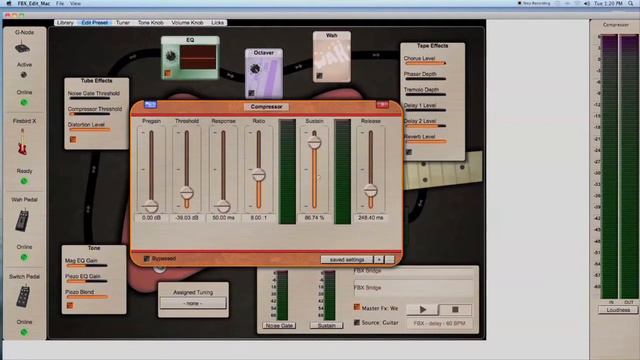Viewport: 640px width, 360px height.
Task: Switch to the Volume Knob tab
Action: pos(187,23)
